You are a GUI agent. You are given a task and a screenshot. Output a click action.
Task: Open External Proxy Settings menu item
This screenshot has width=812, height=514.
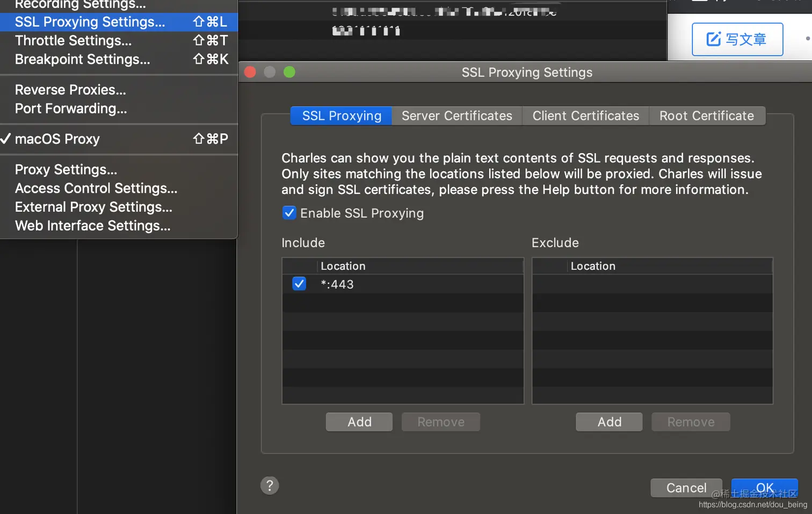tap(119, 207)
